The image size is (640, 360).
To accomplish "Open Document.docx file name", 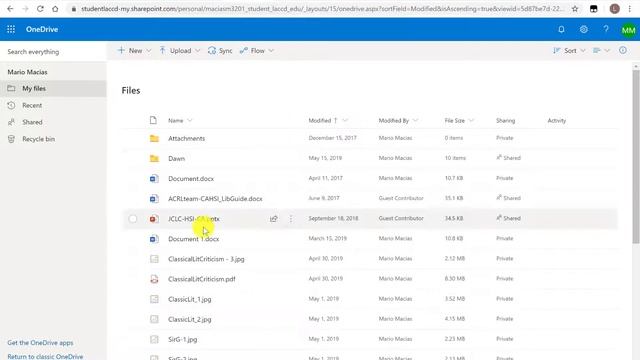I will point(191,178).
